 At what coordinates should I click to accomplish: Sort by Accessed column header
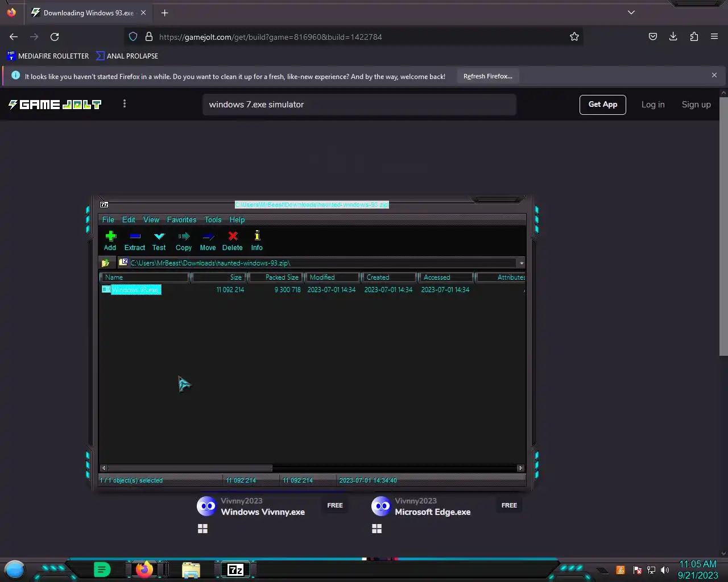446,277
